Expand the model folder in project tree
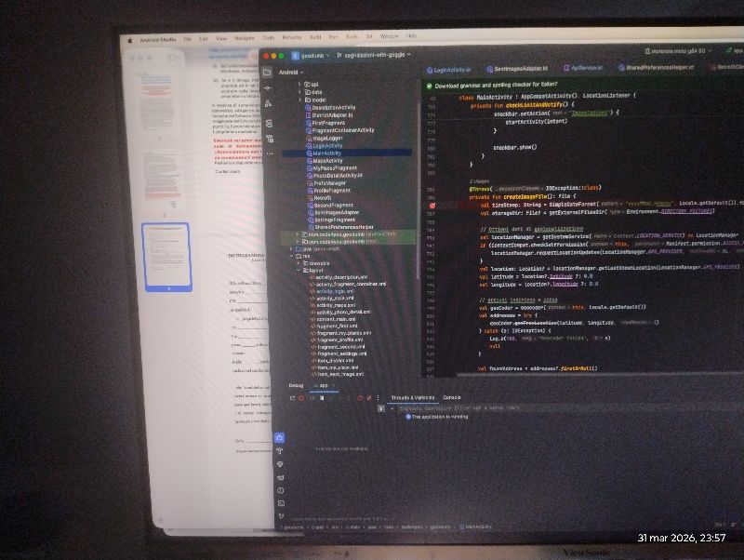 click(x=299, y=100)
